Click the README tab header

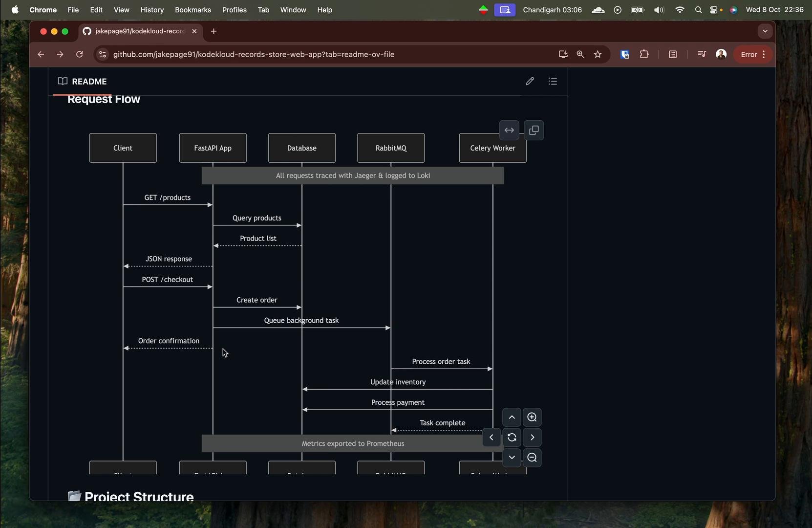[x=83, y=82]
